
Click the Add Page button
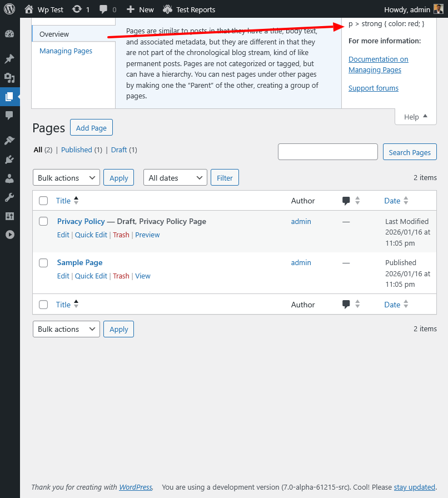91,128
